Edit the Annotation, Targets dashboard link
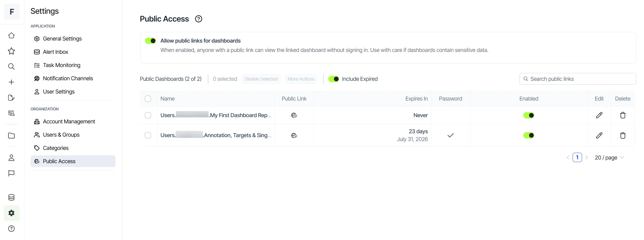 tap(599, 135)
